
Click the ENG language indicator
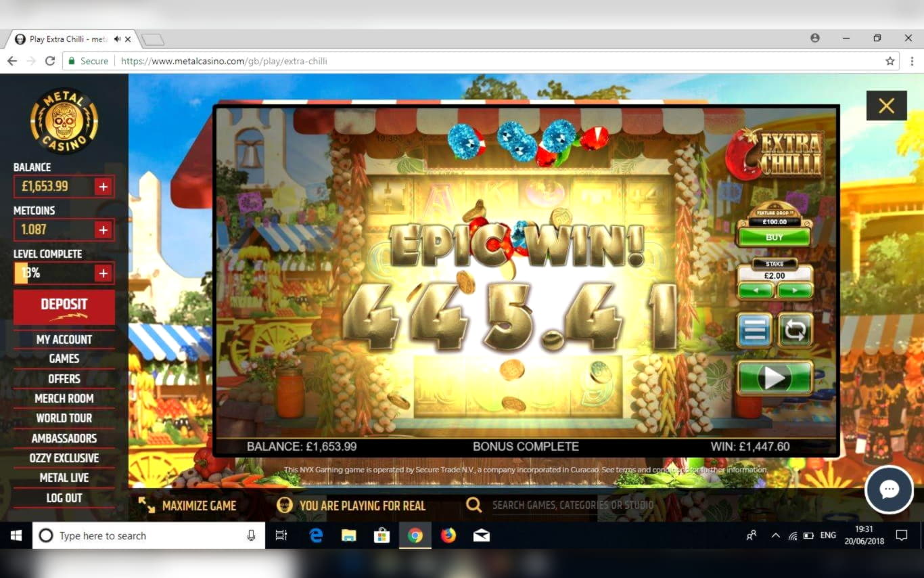tap(828, 535)
